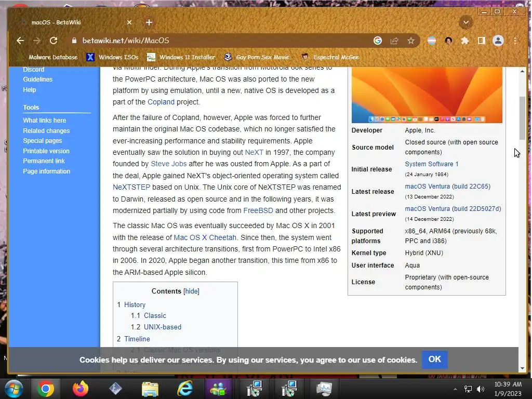Open the Malware Database bookmark
The image size is (532, 399).
click(48, 57)
